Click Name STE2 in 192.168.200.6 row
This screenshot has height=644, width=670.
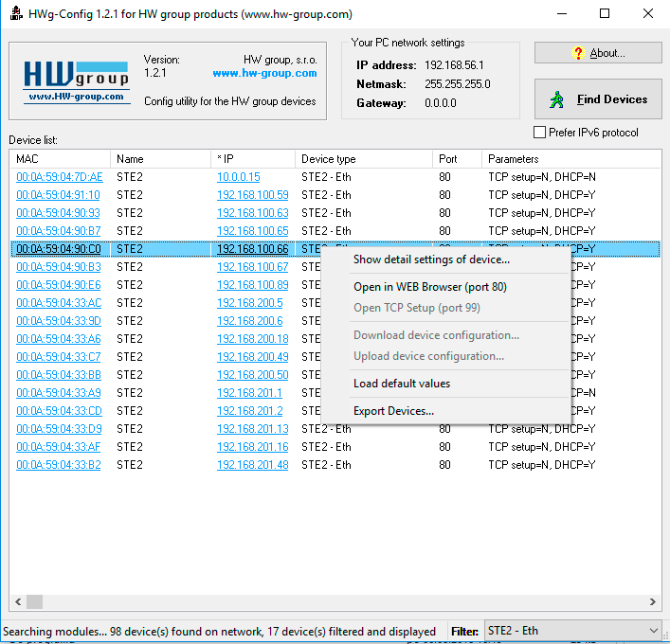[130, 321]
